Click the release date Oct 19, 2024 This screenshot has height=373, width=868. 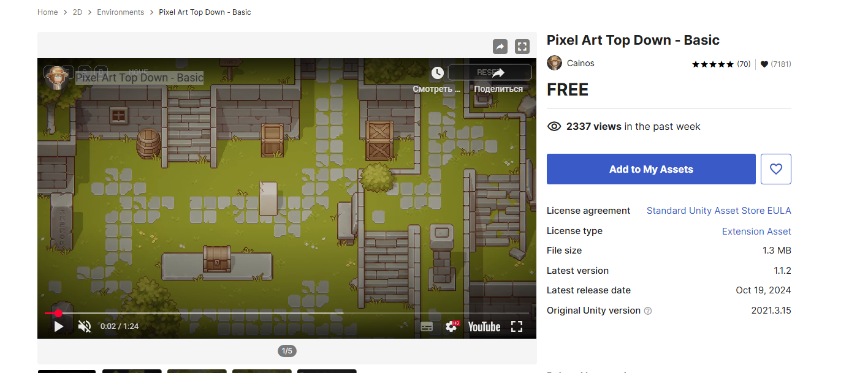pos(763,290)
